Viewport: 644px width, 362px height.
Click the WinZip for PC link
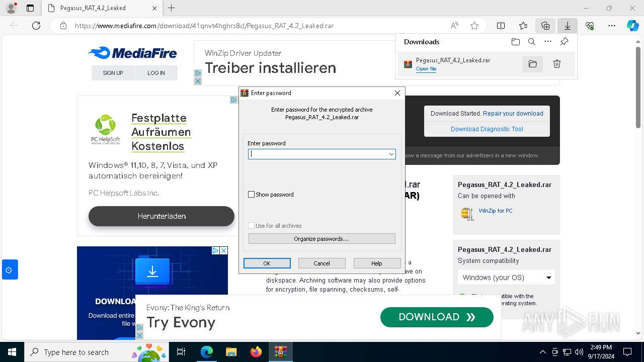click(x=496, y=211)
